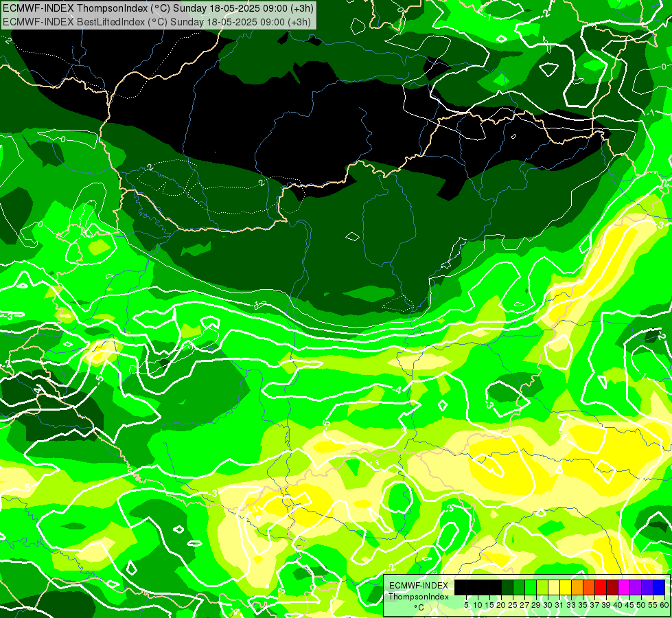
Task: Click legend tick value 45
Action: tap(630, 605)
